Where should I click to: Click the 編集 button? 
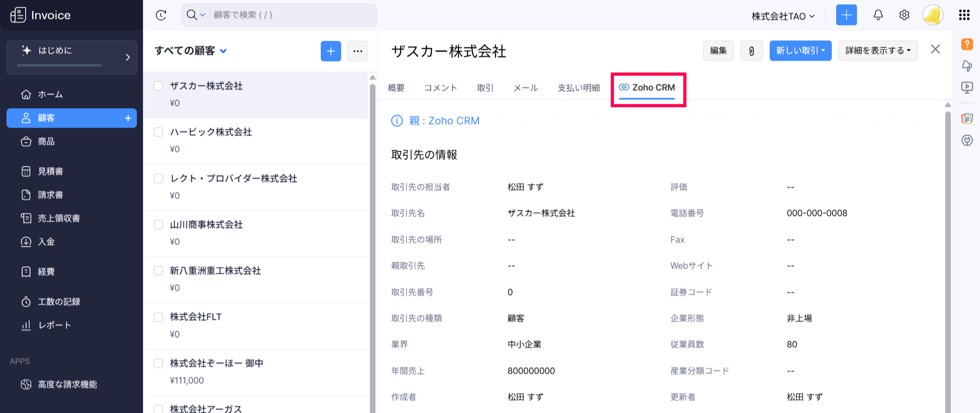pyautogui.click(x=718, y=51)
